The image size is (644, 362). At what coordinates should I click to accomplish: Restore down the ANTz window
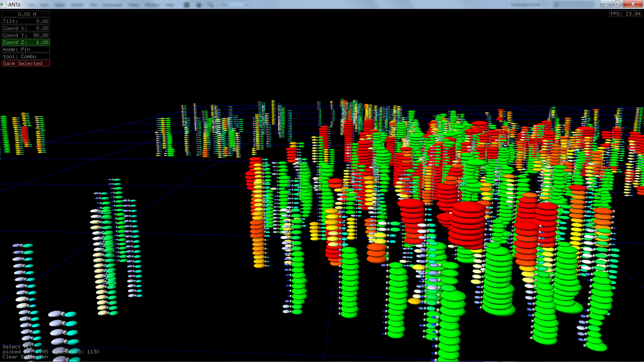pos(617,4)
